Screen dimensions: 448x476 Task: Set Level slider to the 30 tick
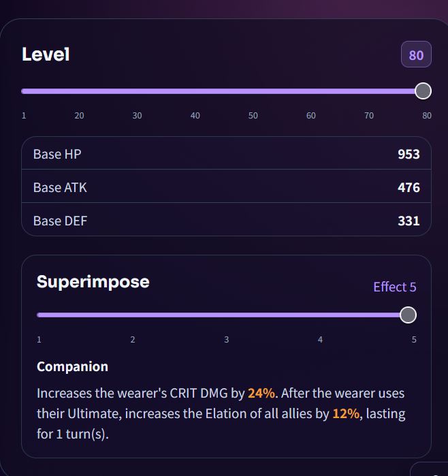138,91
